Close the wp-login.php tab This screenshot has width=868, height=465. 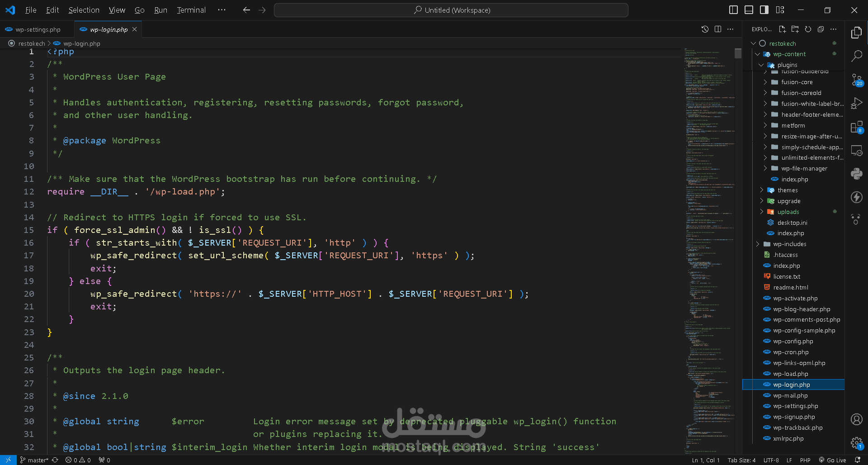pyautogui.click(x=134, y=29)
